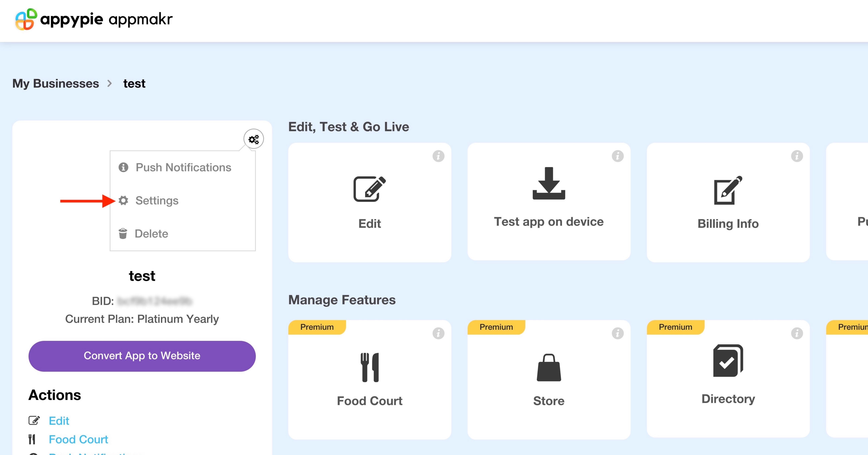Click the Appy Pie logo
Image resolution: width=868 pixels, height=455 pixels.
(x=26, y=19)
